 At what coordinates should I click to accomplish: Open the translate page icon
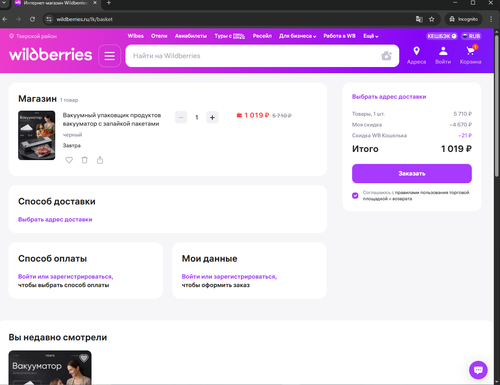point(419,19)
